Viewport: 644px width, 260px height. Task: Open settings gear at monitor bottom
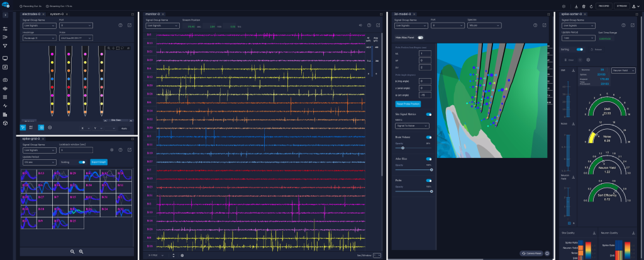point(182,256)
